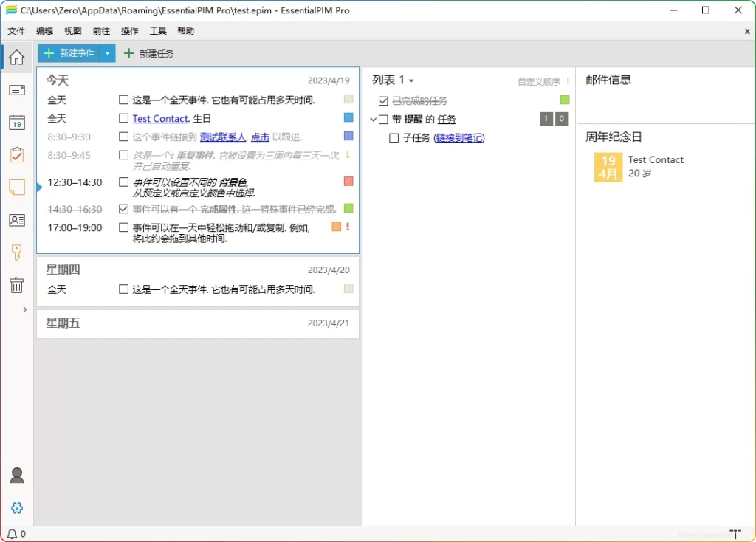Open the Tasks module in the sidebar
This screenshot has height=542, width=756.
click(x=16, y=155)
